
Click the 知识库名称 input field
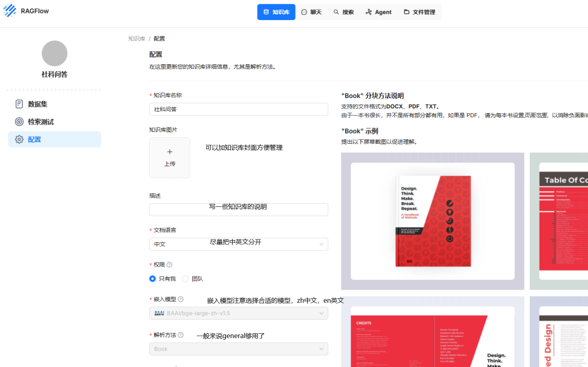coord(238,109)
